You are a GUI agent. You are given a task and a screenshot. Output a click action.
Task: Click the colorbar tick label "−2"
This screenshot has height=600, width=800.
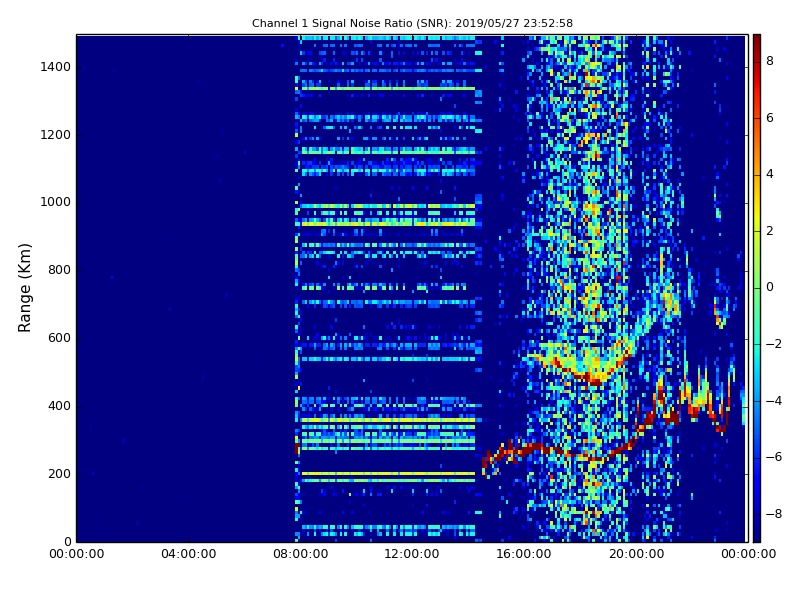(773, 344)
